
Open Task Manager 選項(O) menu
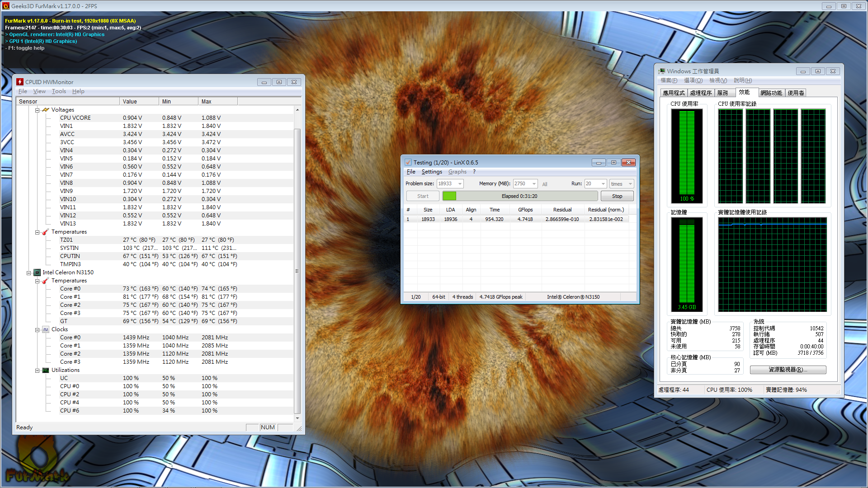[x=693, y=80]
